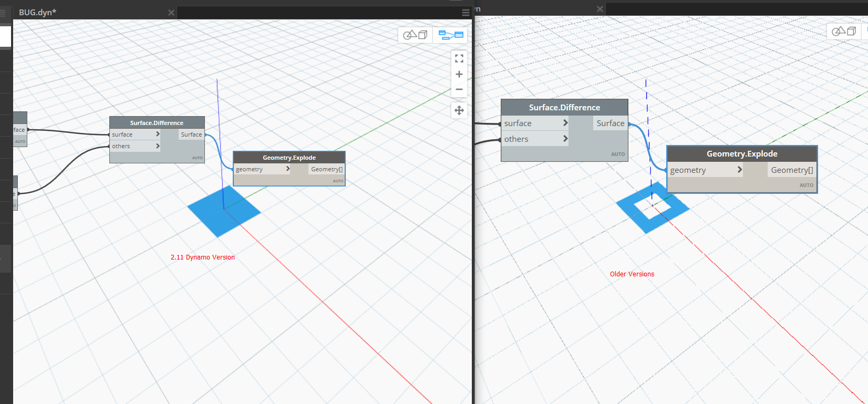The height and width of the screenshot is (404, 868).
Task: Select the '2.11 Dynamo Version' note
Action: [203, 257]
